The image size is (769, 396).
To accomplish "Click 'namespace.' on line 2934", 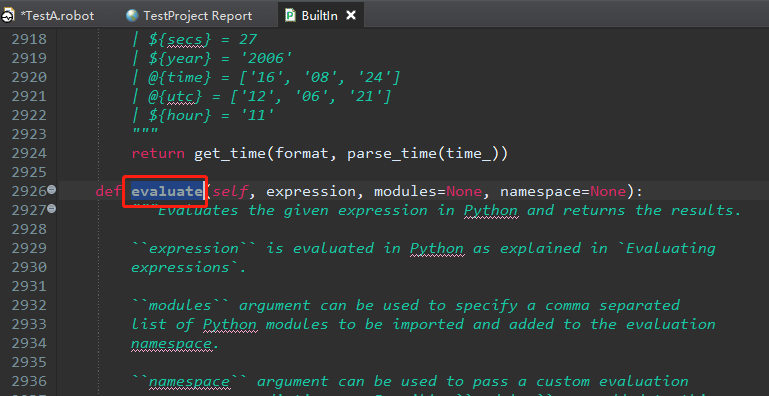I will [175, 343].
